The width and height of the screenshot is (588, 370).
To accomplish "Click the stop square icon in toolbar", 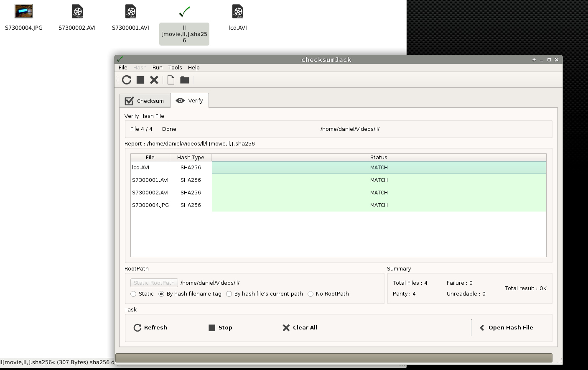I will coord(140,80).
